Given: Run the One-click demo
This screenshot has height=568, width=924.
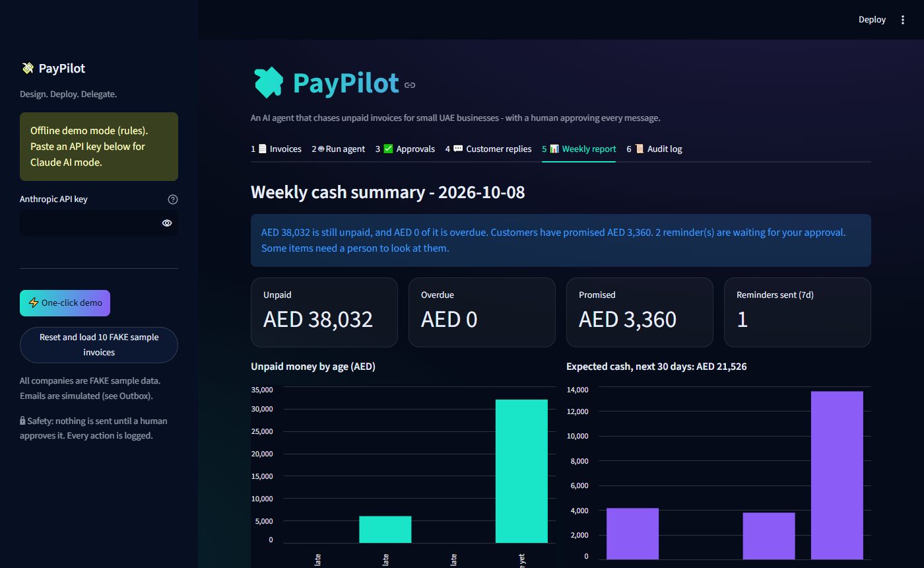Looking at the screenshot, I should [65, 303].
